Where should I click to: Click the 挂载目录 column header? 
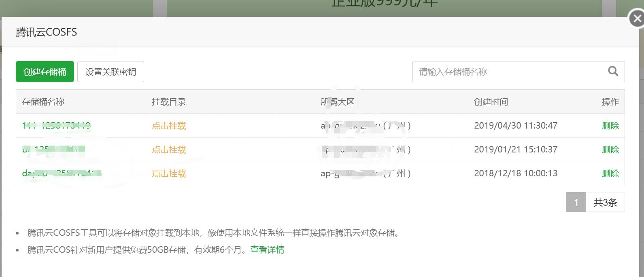pos(169,102)
